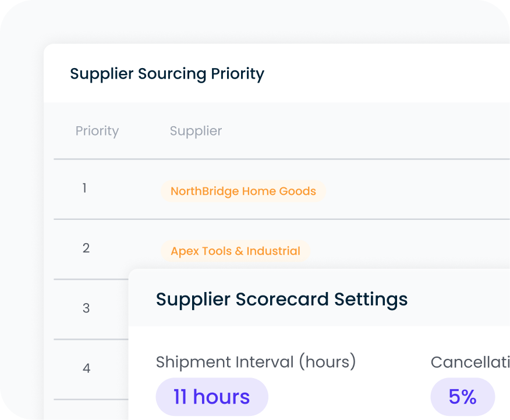Select priority row 1
The height and width of the screenshot is (420, 510).
(x=84, y=188)
